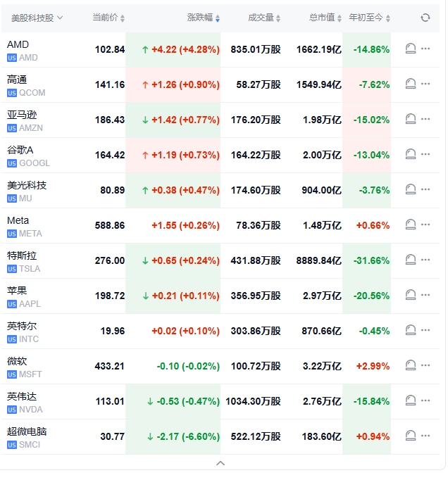Set a price alert bell for 高通

click(x=411, y=84)
